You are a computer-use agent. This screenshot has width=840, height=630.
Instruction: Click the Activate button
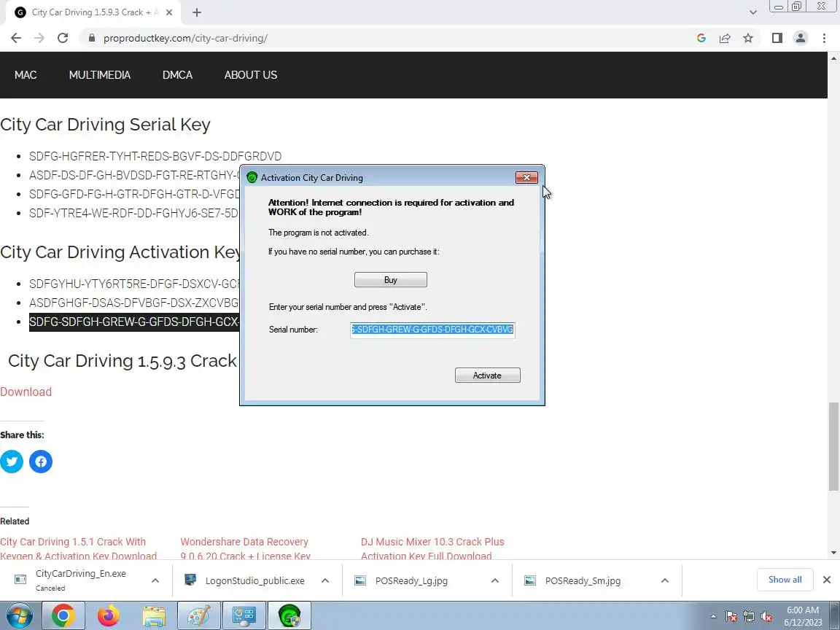coord(488,375)
